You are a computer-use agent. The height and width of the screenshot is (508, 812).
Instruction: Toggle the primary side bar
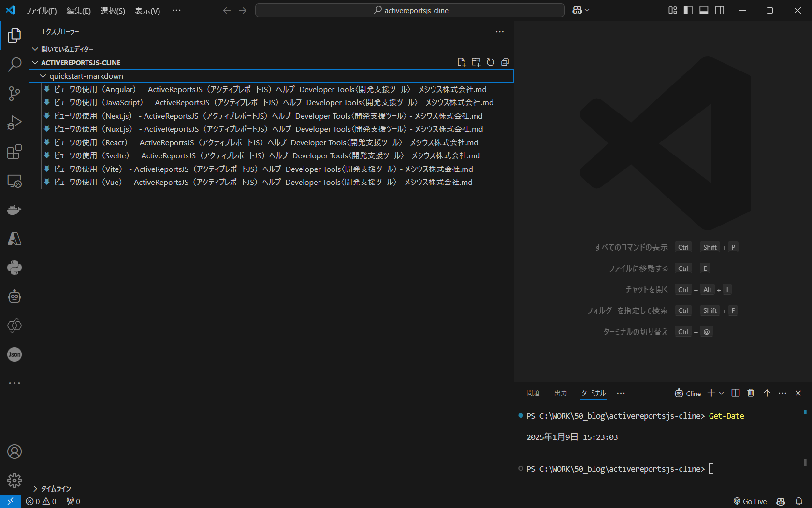688,10
